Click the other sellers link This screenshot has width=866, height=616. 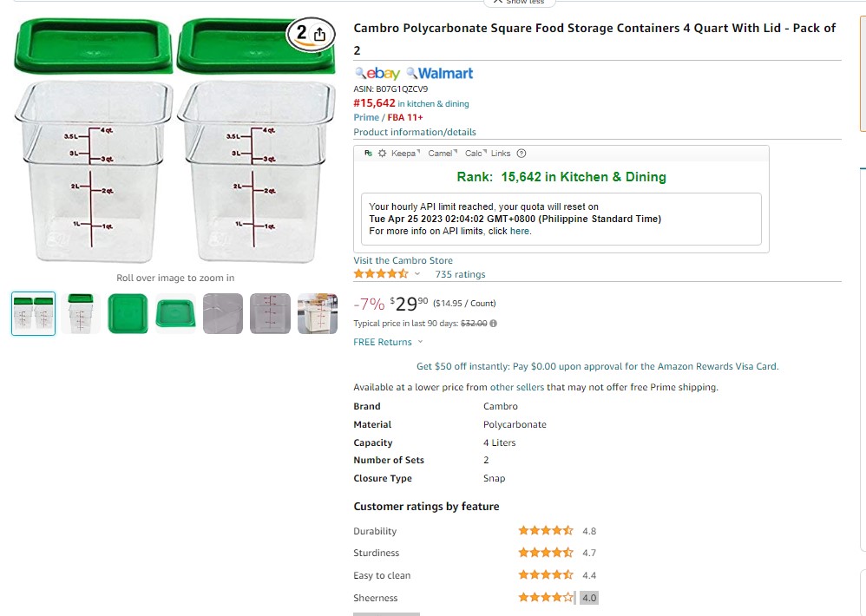click(x=517, y=388)
